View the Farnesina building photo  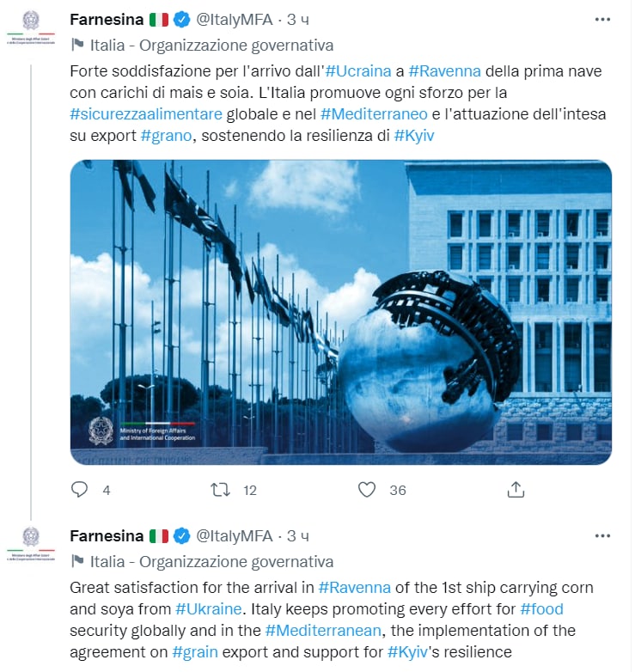[340, 312]
